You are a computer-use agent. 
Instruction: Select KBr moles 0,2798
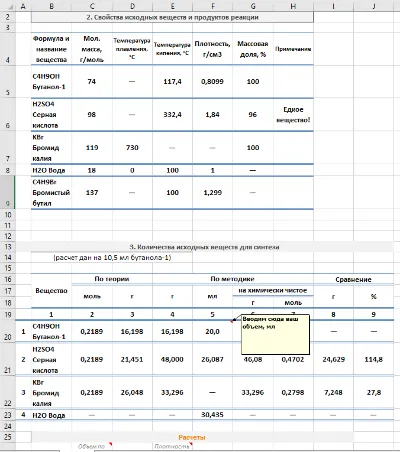(x=293, y=392)
